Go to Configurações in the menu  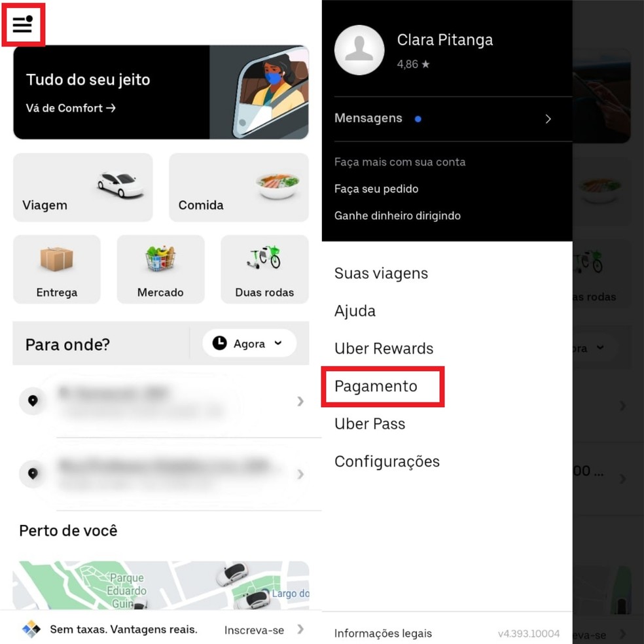(x=387, y=461)
